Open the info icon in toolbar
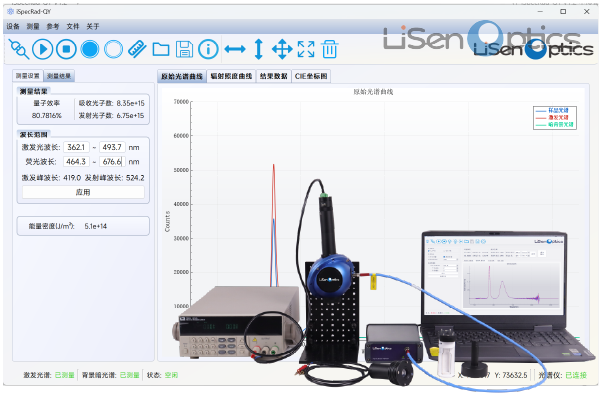This screenshot has width=600, height=397. (x=208, y=49)
